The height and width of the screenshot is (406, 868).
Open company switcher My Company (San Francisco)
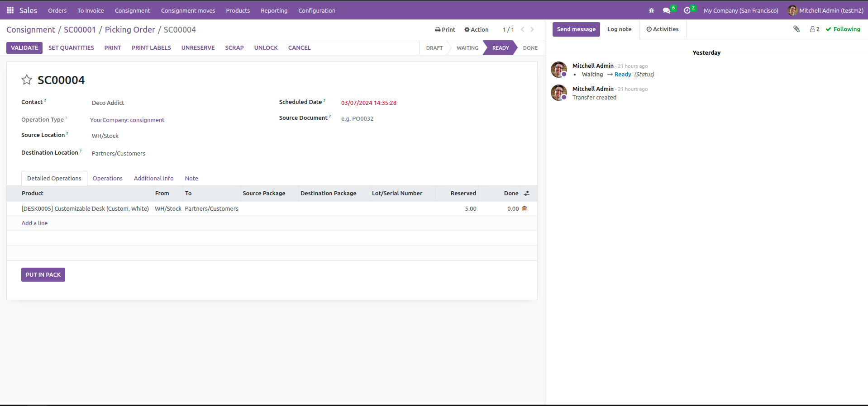tap(741, 10)
